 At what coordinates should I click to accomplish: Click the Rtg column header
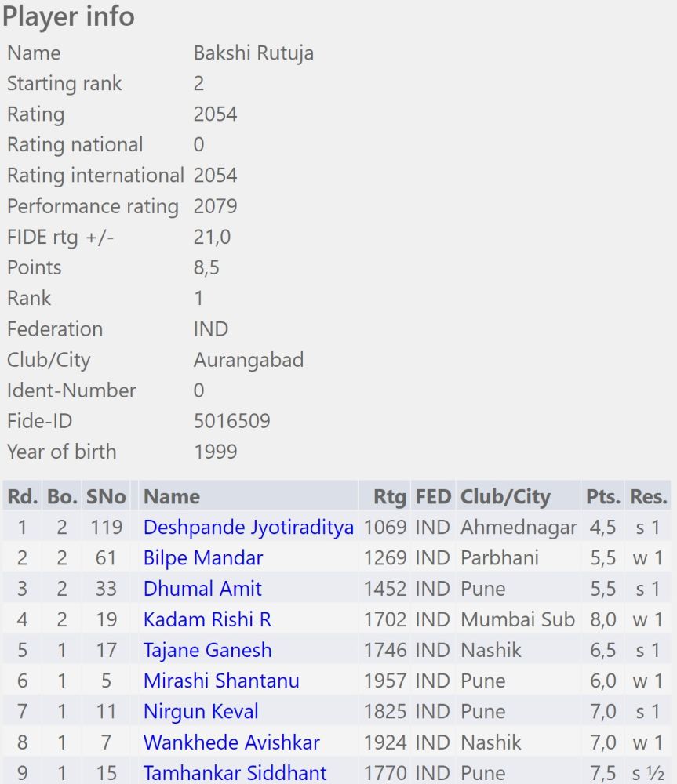click(390, 497)
